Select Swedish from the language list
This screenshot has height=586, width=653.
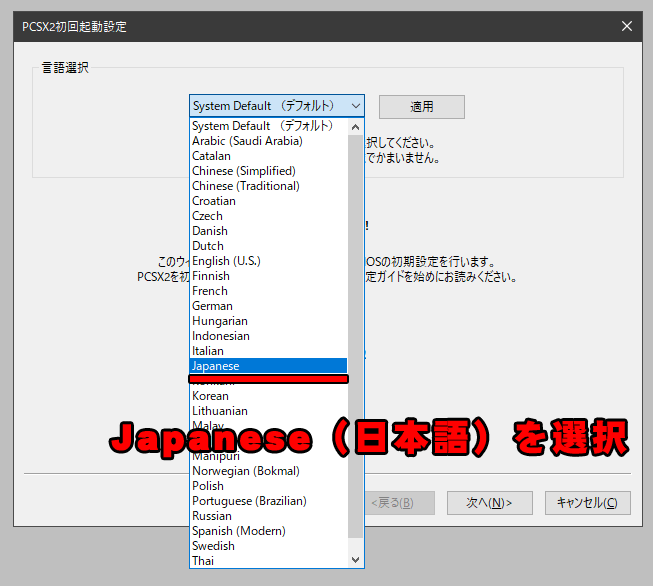[x=269, y=546]
